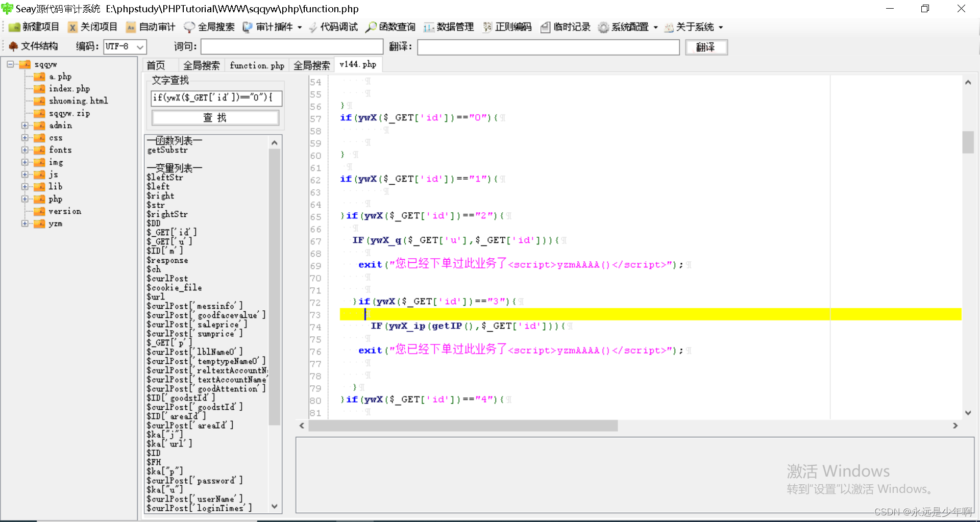Click the horizontal scroll right arrow
Viewport: 980px width, 522px height.
[955, 426]
